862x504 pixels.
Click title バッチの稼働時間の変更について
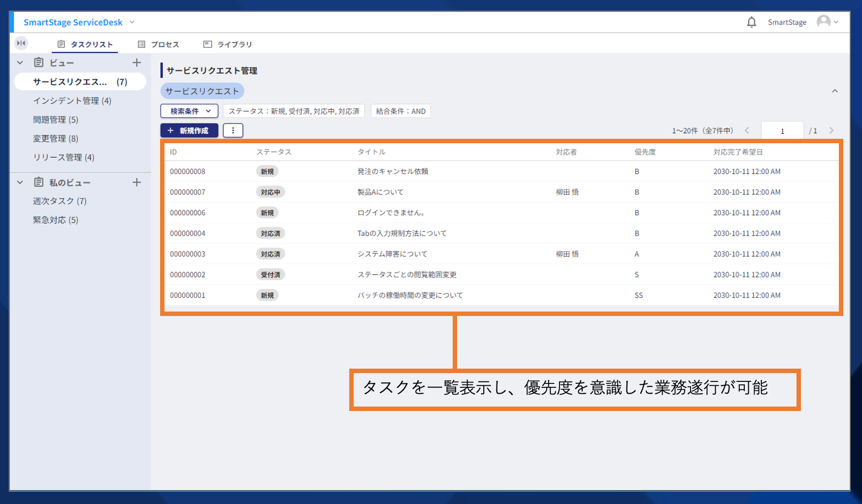pos(410,295)
